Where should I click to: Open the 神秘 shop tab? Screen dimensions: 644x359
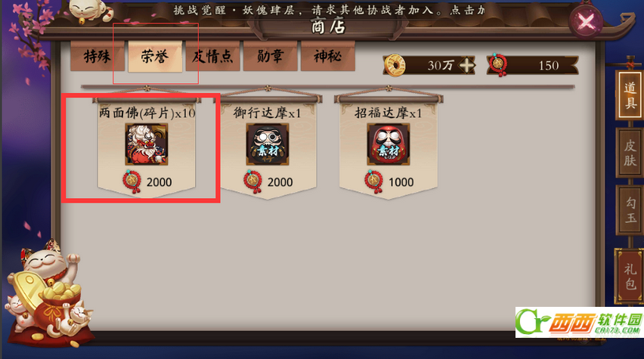click(x=328, y=56)
